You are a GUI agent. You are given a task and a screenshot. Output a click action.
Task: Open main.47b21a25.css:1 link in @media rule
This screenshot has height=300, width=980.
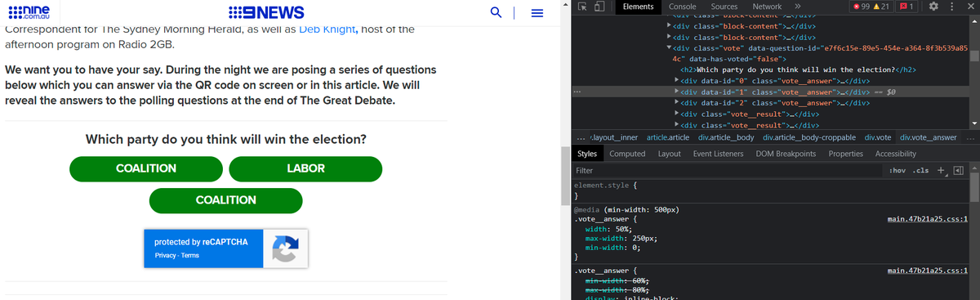click(927, 219)
